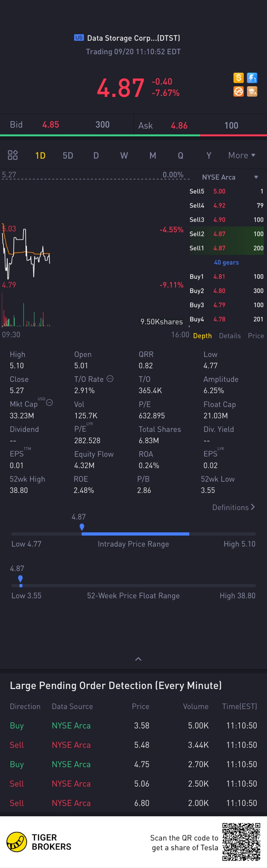Screen dimensions: 267x868
Task: Collapse the stock details with up chevron
Action: (x=138, y=659)
